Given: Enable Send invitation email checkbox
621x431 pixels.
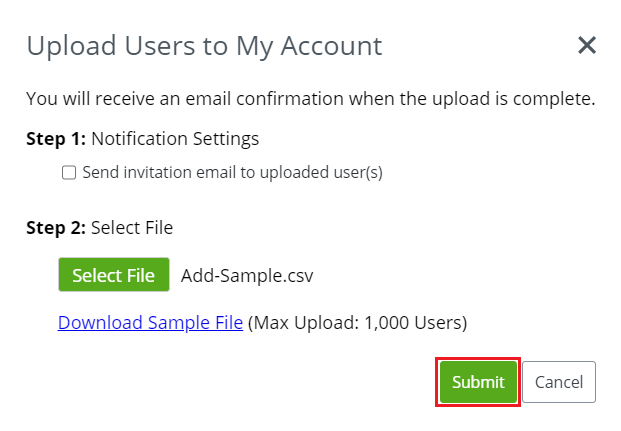Looking at the screenshot, I should [69, 173].
